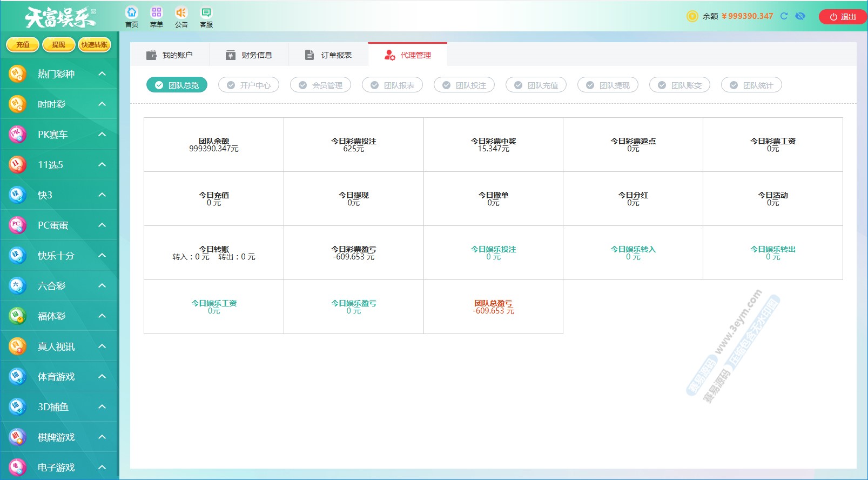The image size is (868, 480).
Task: Click the red 退出 logout button
Action: (x=843, y=17)
